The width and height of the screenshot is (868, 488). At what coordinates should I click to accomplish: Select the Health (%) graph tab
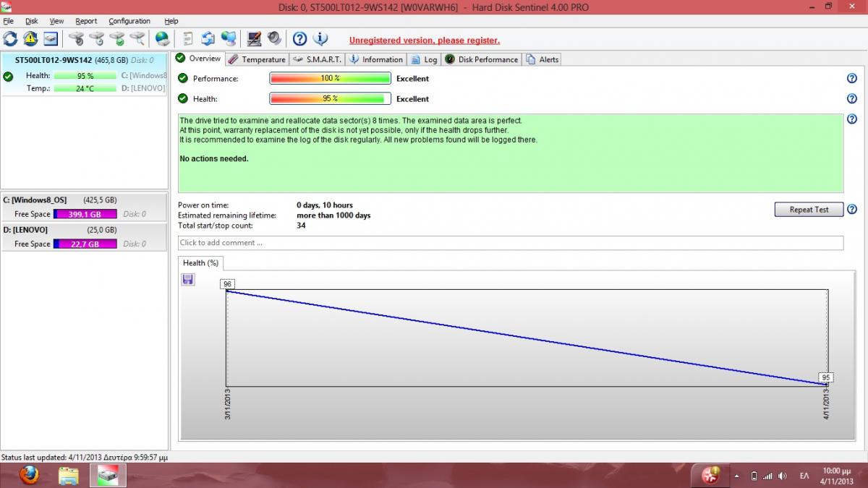click(x=200, y=263)
